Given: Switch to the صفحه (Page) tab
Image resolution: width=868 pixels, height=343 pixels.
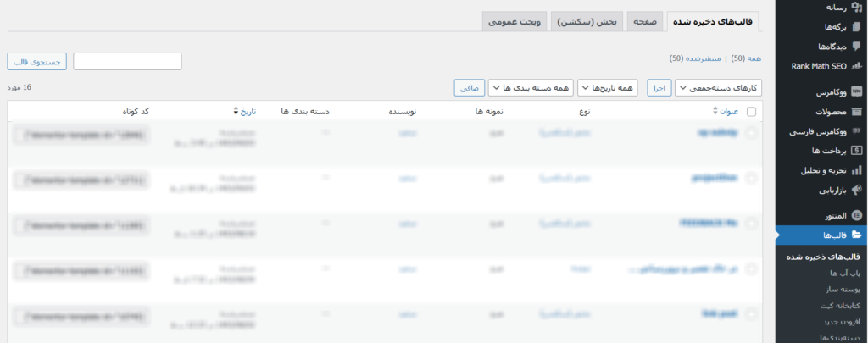Looking at the screenshot, I should [648, 21].
